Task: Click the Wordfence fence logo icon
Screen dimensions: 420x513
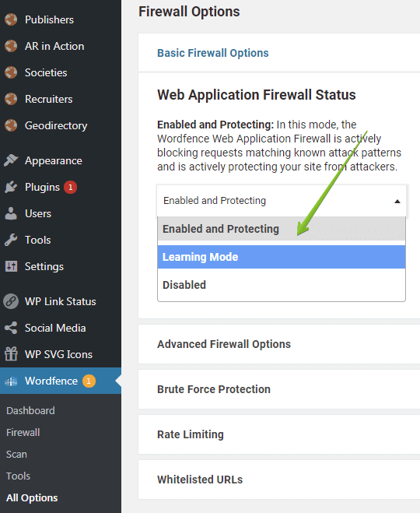Action: pos(11,381)
